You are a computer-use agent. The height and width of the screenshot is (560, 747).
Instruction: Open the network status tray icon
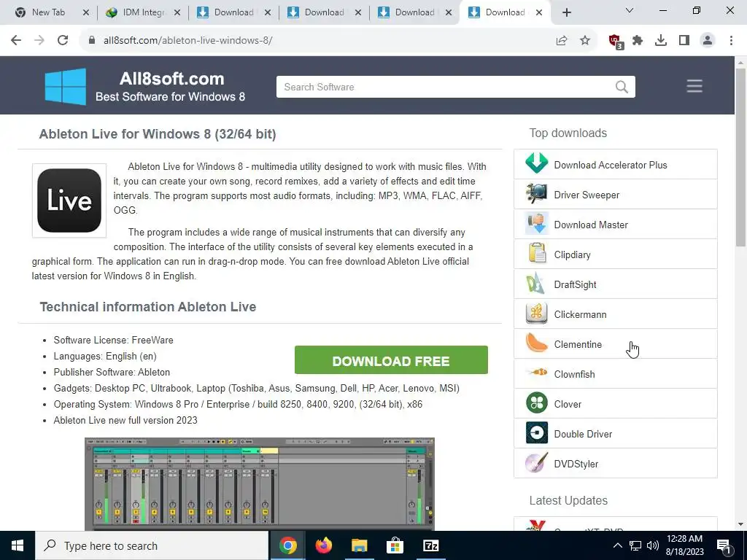(635, 545)
